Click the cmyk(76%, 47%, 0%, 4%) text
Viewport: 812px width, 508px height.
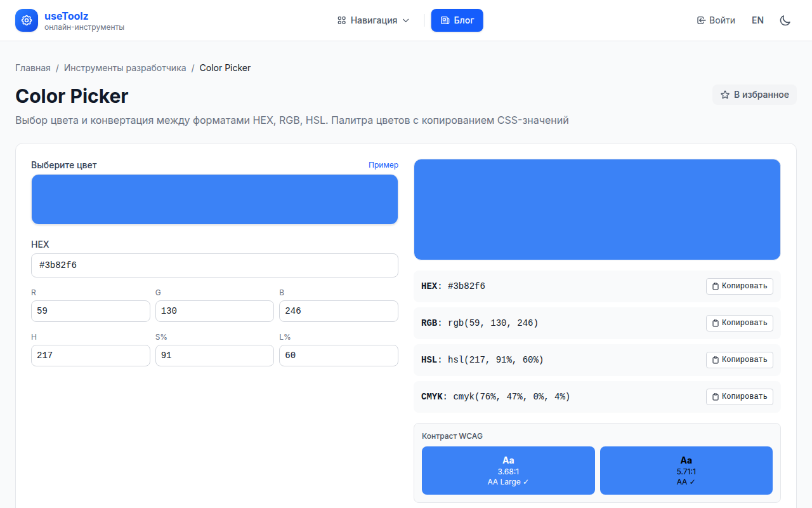511,397
